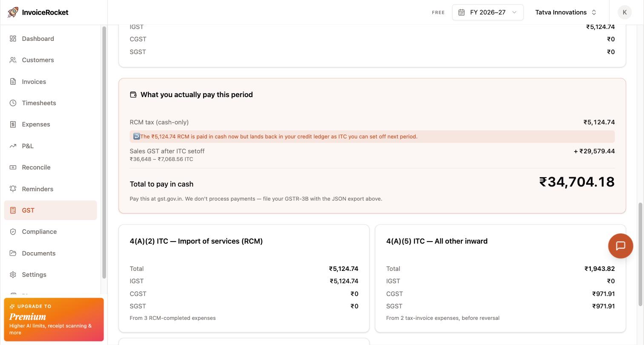The height and width of the screenshot is (345, 644).
Task: Click the Expenses receipt icon
Action: [x=13, y=124]
